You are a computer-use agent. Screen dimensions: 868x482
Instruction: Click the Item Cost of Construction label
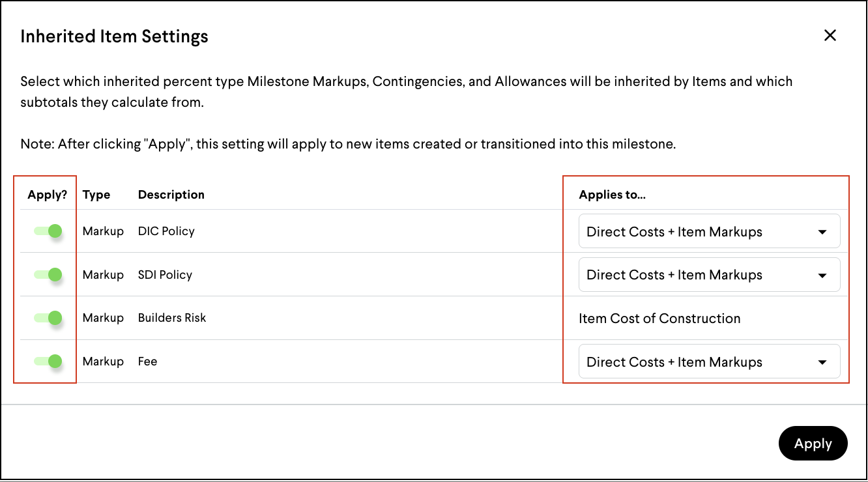point(659,319)
